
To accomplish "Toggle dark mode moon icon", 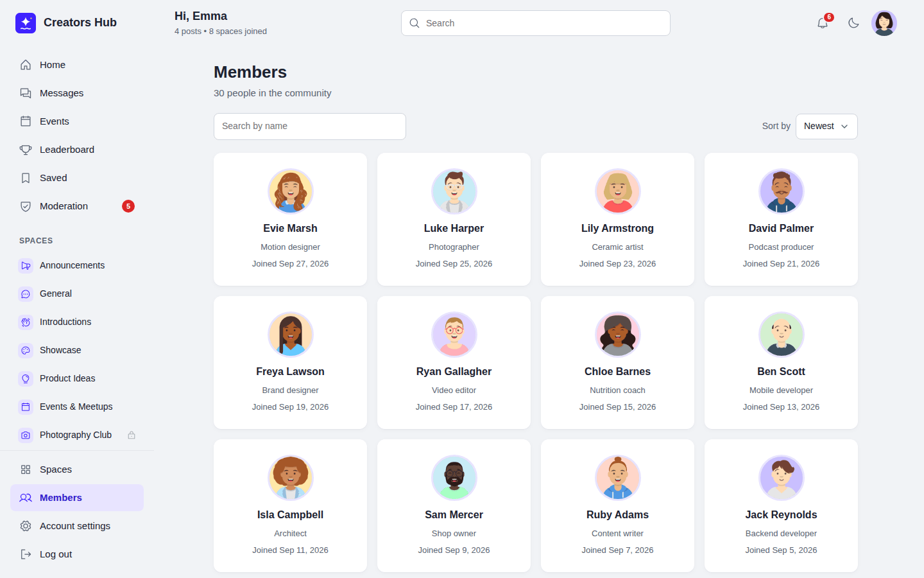I will click(853, 23).
